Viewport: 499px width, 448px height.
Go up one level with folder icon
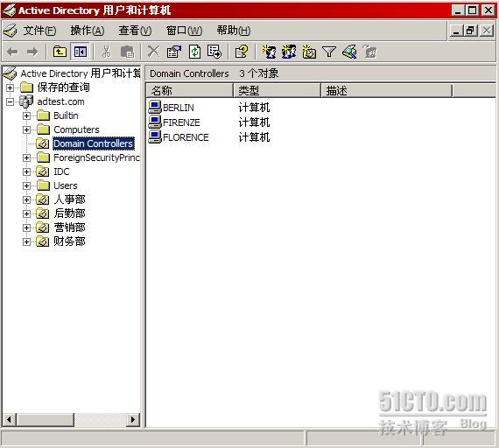tap(60, 52)
